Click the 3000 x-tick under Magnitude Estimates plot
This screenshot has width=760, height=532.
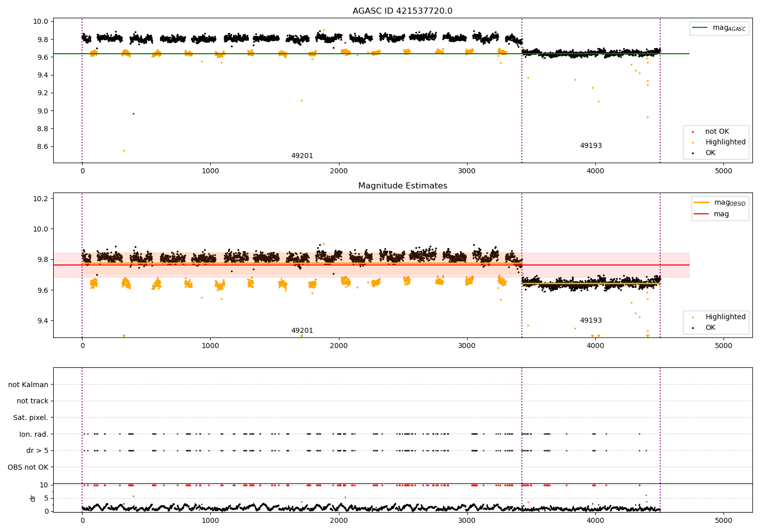(x=467, y=346)
